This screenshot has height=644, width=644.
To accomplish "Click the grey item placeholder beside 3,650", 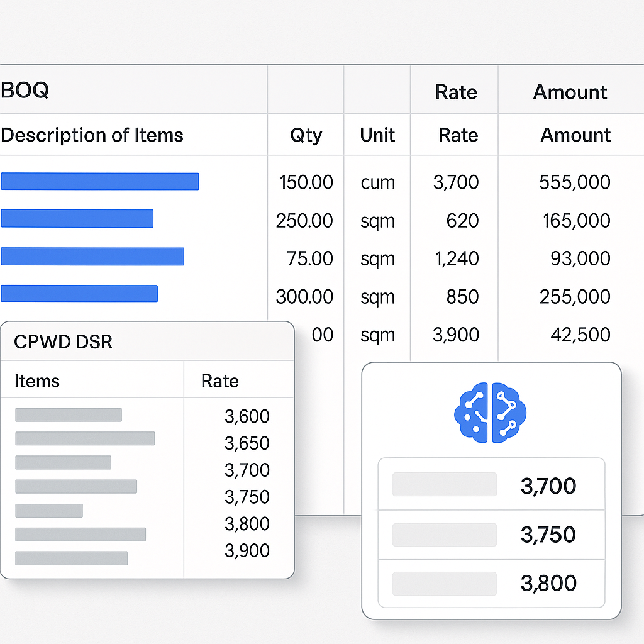I will (85, 438).
